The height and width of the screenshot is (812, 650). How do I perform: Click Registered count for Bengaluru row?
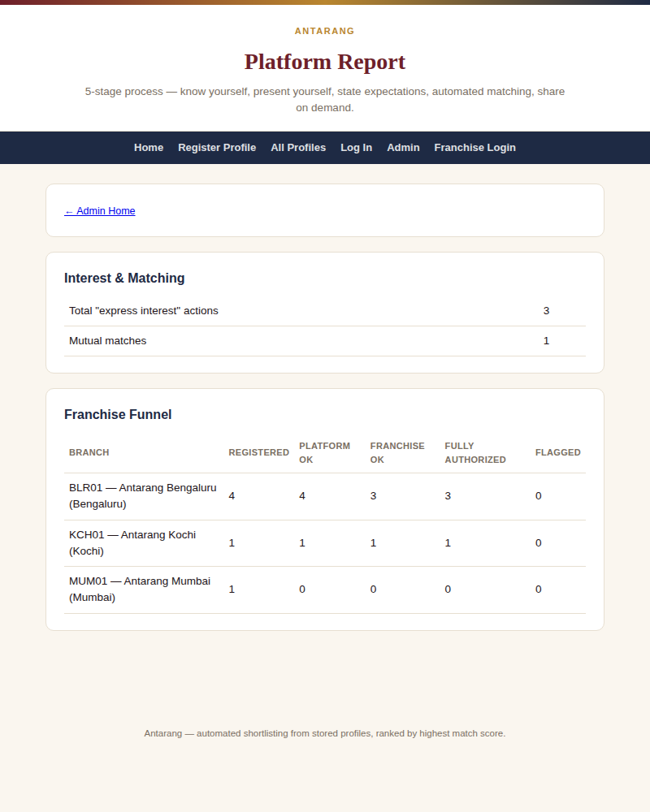click(x=232, y=496)
